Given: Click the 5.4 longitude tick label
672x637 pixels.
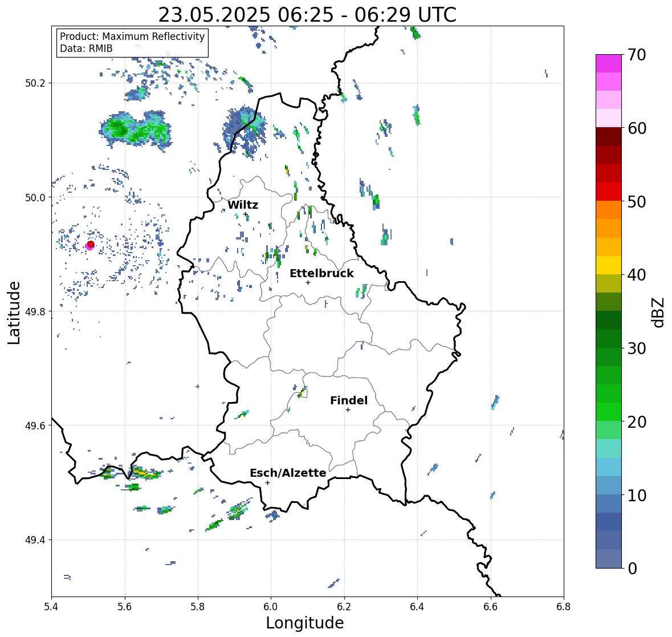Looking at the screenshot, I should 51,606.
